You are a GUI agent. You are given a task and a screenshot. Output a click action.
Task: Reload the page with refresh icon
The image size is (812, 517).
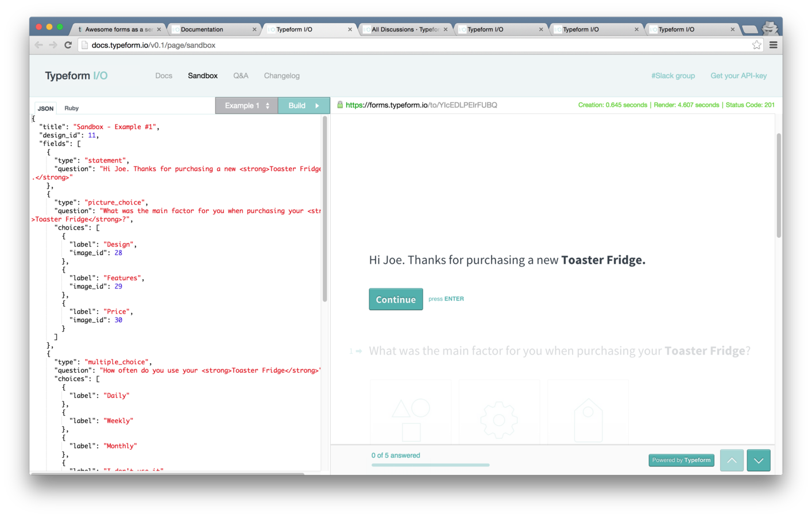point(68,45)
